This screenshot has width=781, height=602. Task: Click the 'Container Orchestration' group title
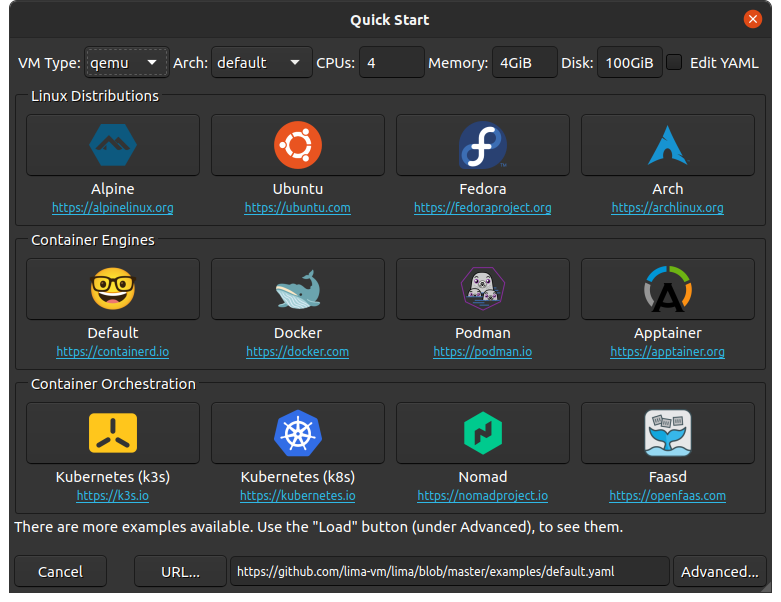click(114, 384)
